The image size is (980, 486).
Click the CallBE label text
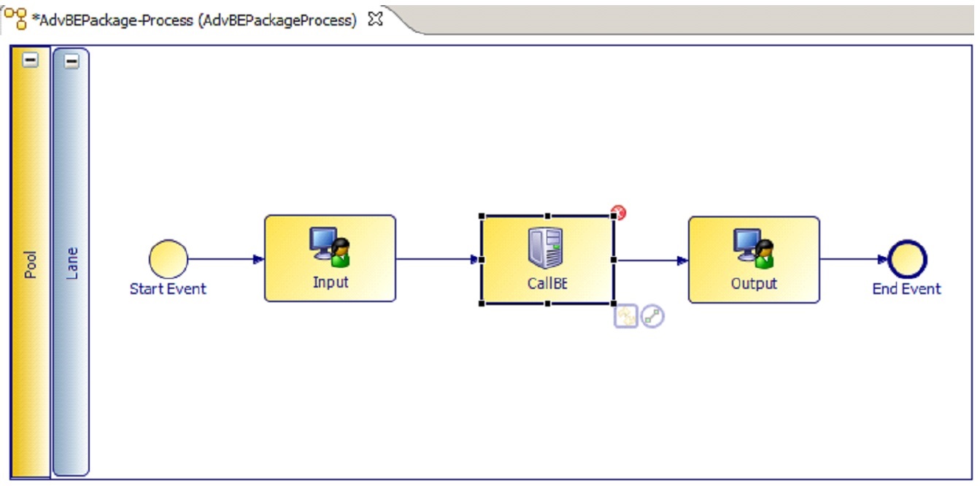click(x=547, y=283)
